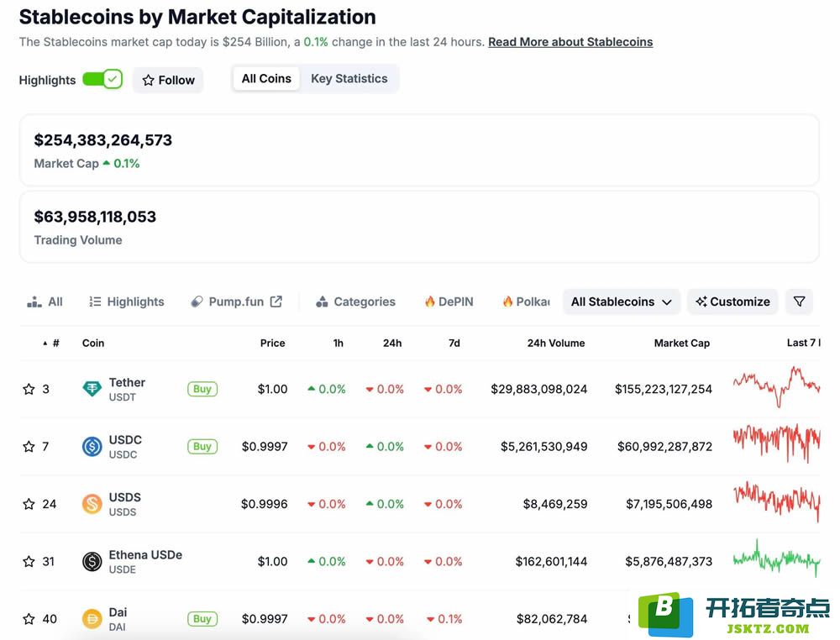840x640 pixels.
Task: Favorite Ethena USDe with its star
Action: point(29,561)
